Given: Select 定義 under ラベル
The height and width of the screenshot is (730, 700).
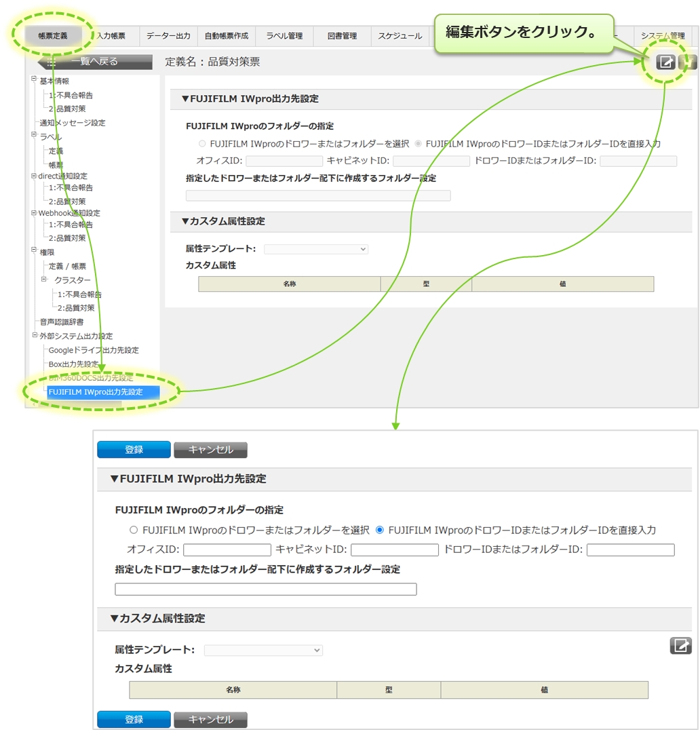Looking at the screenshot, I should coord(56,151).
